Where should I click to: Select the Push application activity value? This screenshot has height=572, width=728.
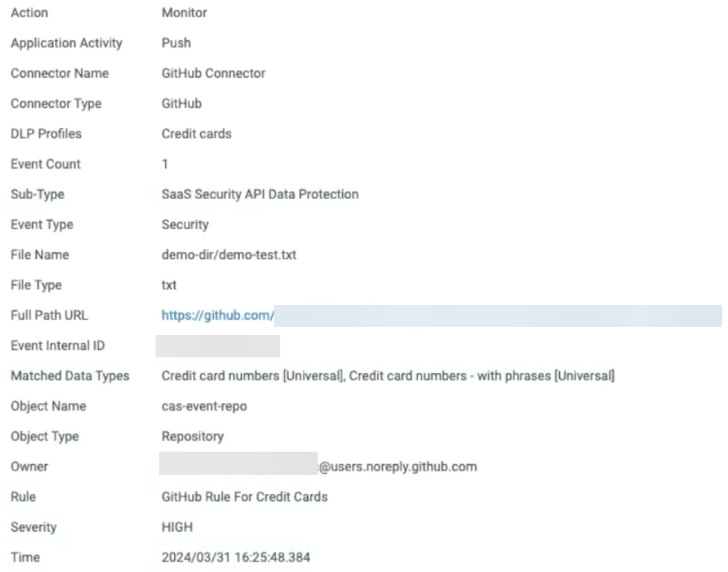coord(176,43)
